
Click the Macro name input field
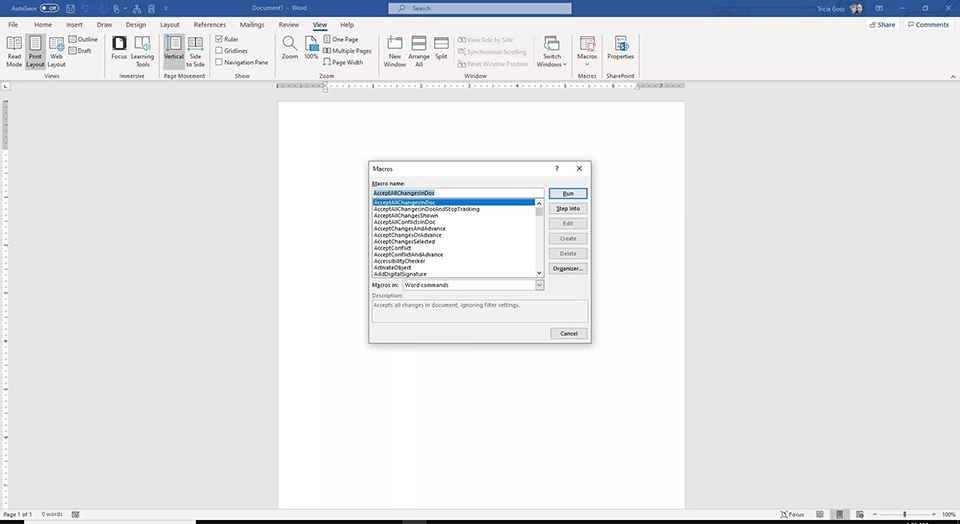coord(458,193)
